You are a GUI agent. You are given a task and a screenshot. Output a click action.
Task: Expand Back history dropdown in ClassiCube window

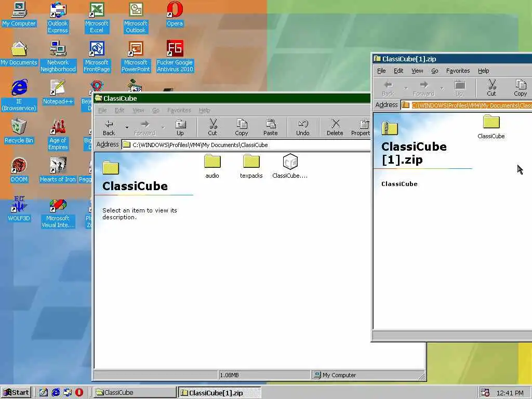127,128
